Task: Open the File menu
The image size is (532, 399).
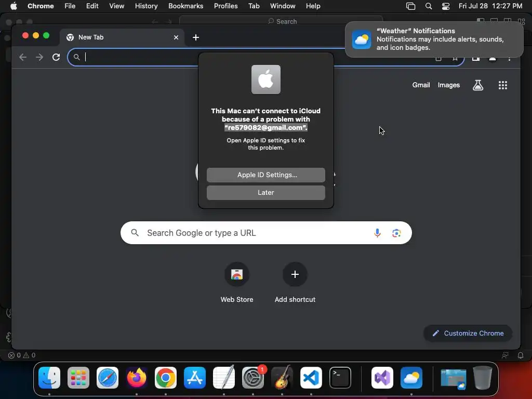Action: coord(70,6)
